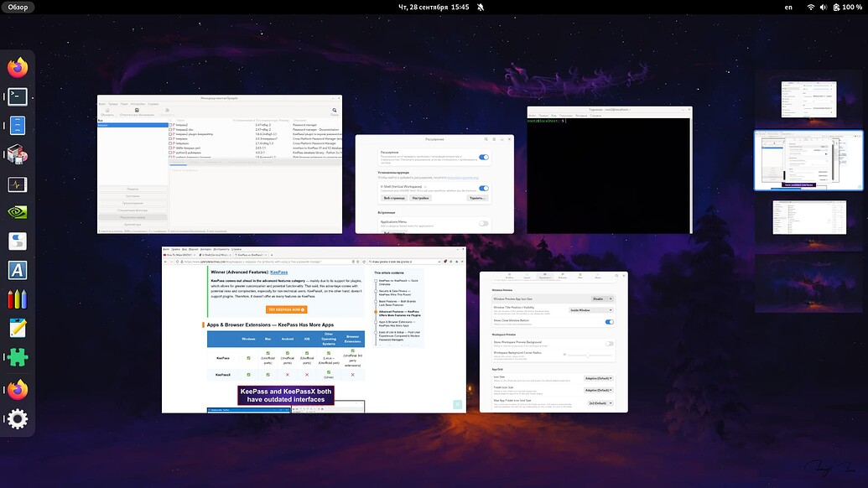Enable Show Workspace Preview Background

tap(610, 343)
